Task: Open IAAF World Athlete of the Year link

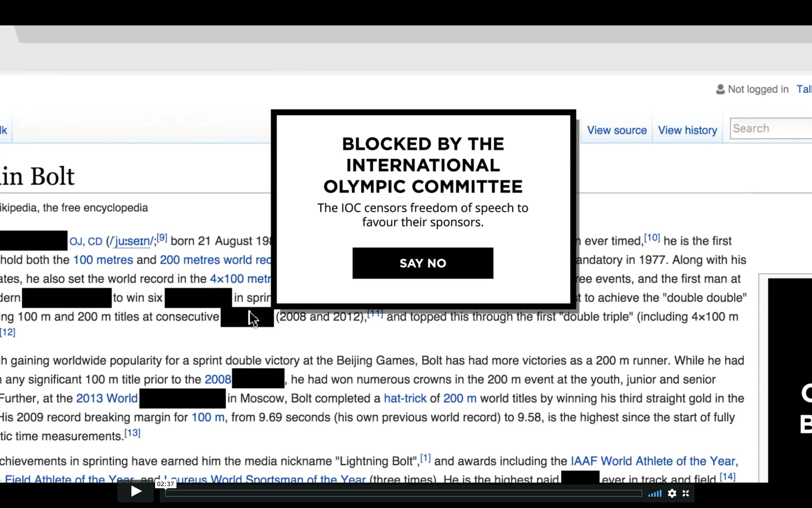Action: pos(653,461)
